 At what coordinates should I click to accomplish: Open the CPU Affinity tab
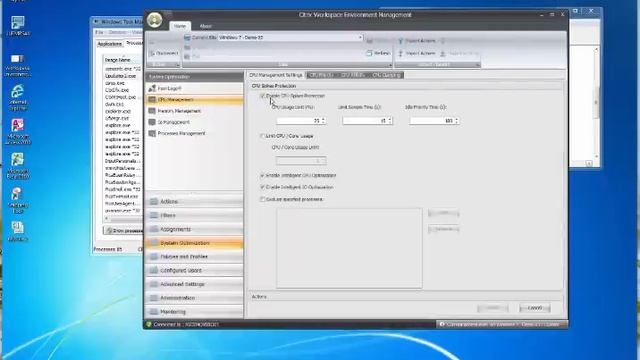tap(352, 75)
